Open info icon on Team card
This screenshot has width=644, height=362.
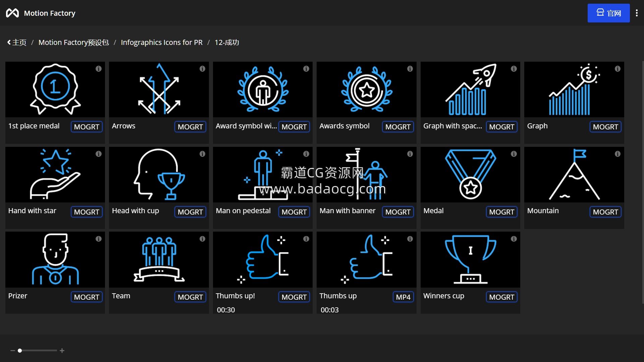click(x=202, y=239)
